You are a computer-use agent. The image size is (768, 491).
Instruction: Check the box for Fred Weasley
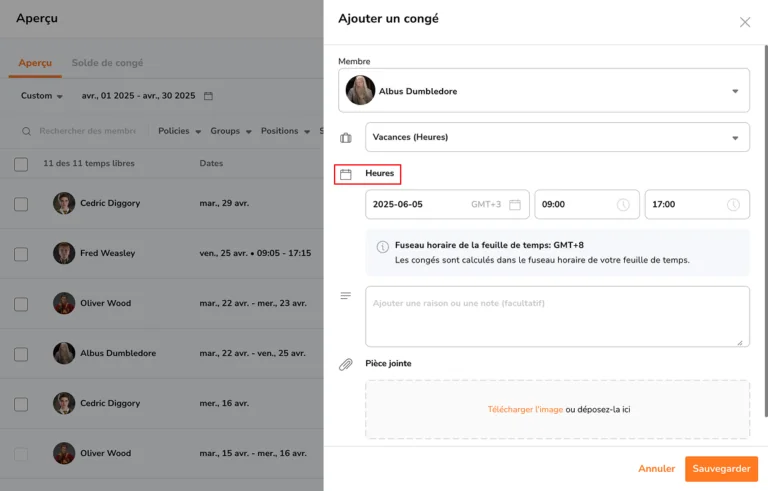point(21,254)
